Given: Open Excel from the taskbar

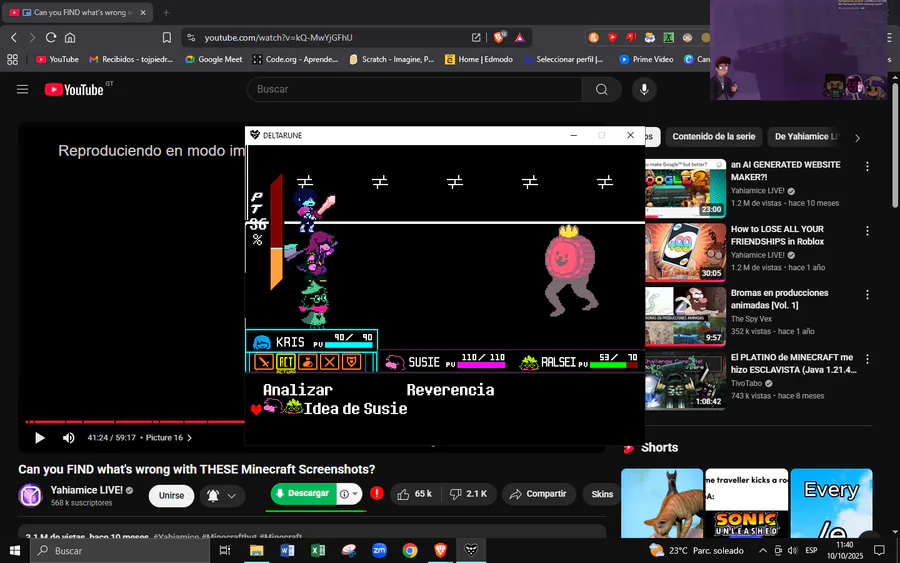Looking at the screenshot, I should [x=317, y=550].
